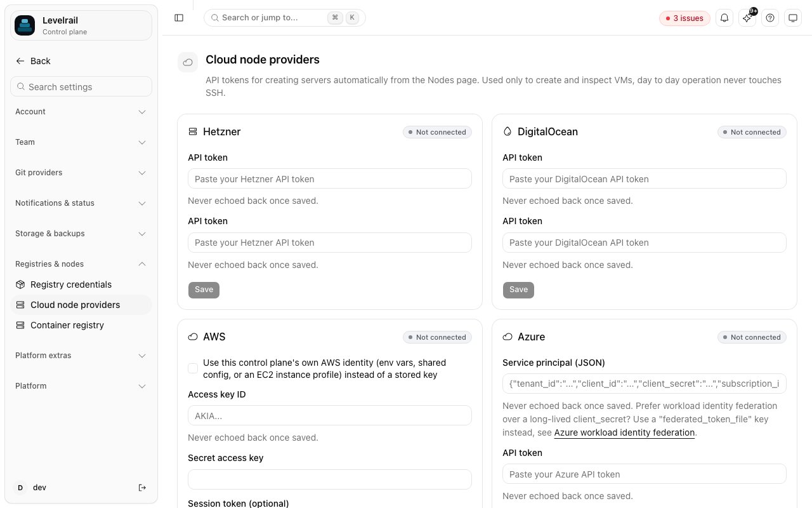Save the Hetzner API token
This screenshot has width=812, height=508.
click(204, 290)
